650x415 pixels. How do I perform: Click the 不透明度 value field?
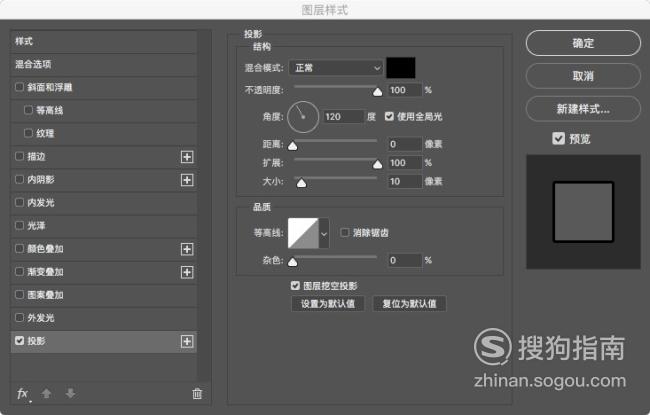pos(405,90)
